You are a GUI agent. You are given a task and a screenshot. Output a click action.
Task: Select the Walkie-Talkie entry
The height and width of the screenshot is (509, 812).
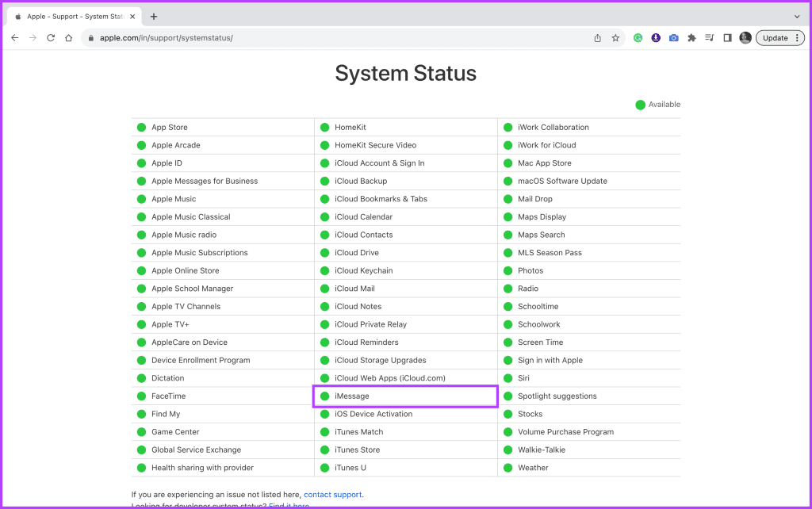(x=542, y=450)
